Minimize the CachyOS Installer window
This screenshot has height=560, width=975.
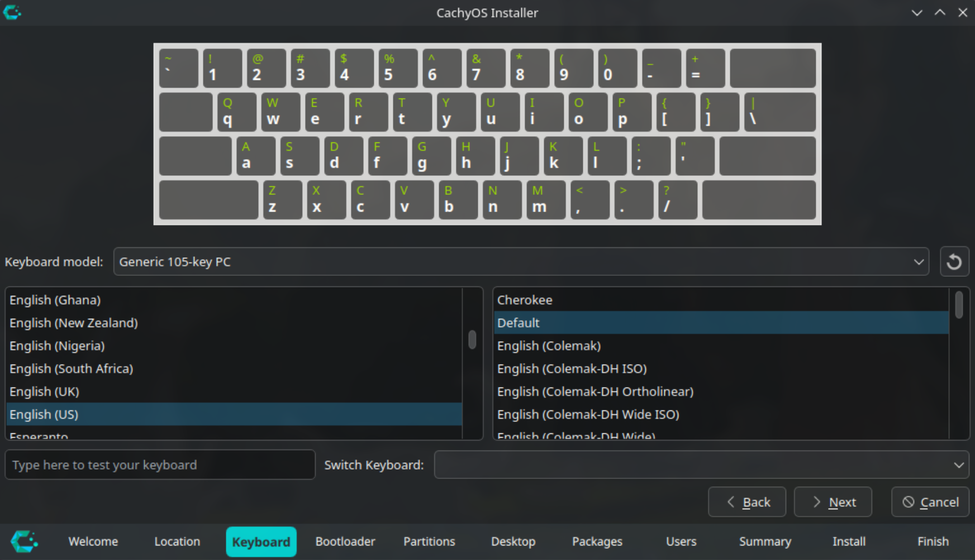[917, 12]
